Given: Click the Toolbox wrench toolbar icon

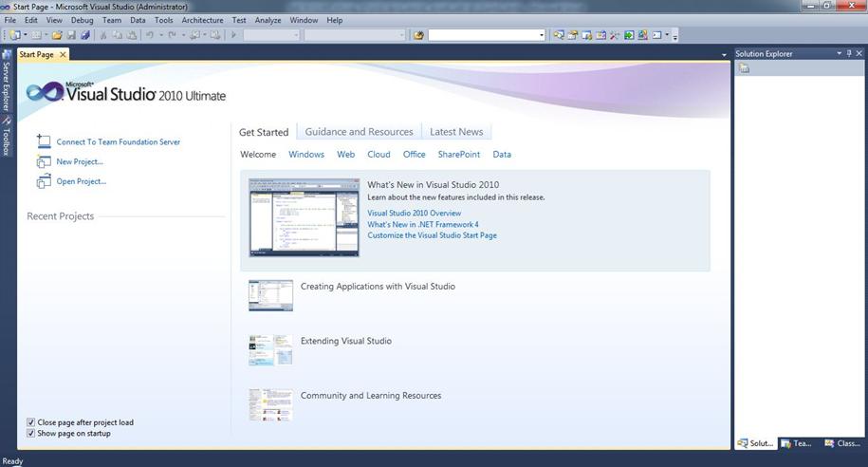Looking at the screenshot, I should pyautogui.click(x=615, y=35).
